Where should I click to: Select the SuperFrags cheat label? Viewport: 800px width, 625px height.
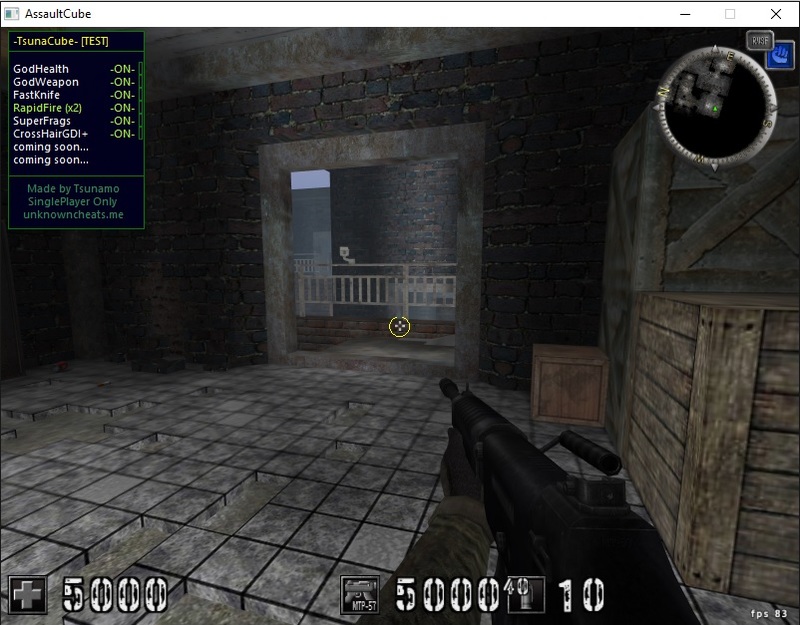click(x=42, y=121)
